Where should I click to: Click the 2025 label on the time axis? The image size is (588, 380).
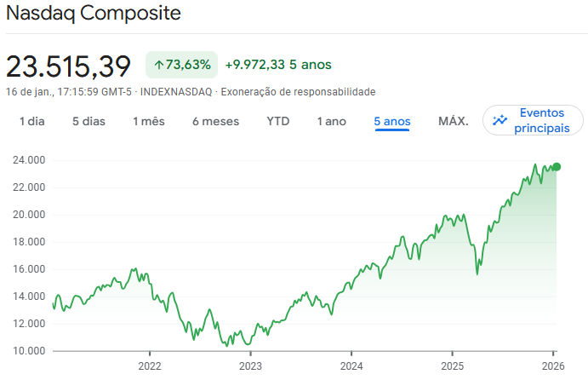point(452,367)
